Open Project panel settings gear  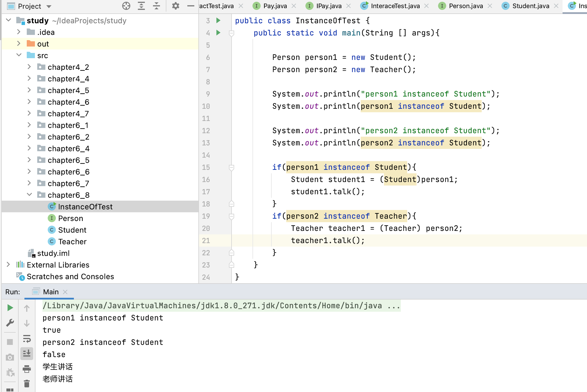click(x=175, y=6)
